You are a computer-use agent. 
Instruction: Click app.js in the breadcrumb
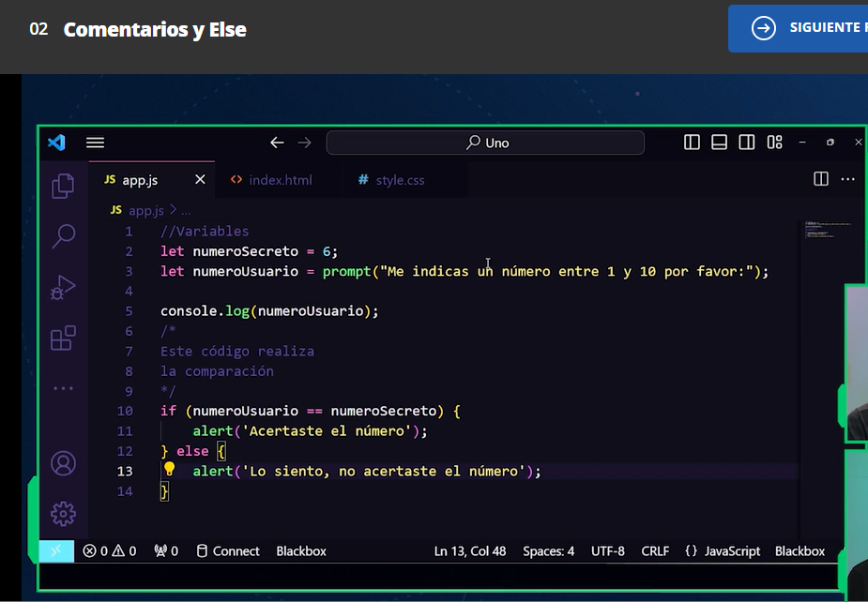[x=146, y=211]
